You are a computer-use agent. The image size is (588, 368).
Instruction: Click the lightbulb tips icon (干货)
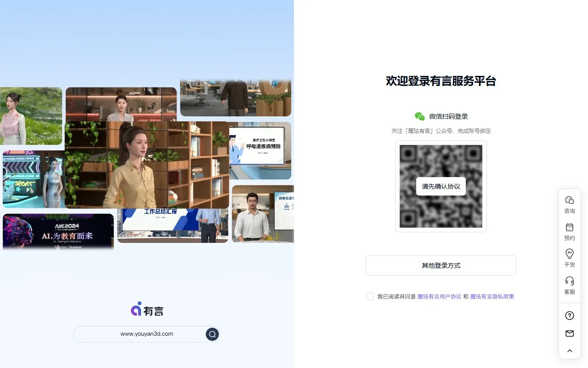tap(569, 254)
